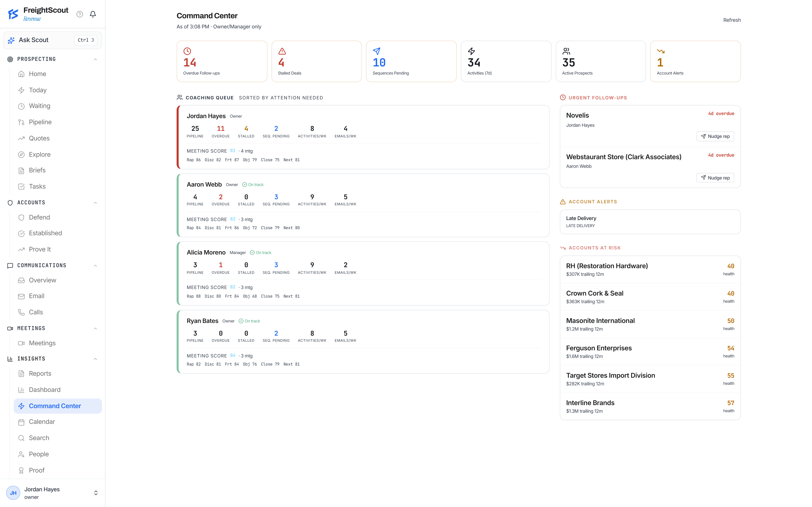Click the help question mark icon

(80, 14)
